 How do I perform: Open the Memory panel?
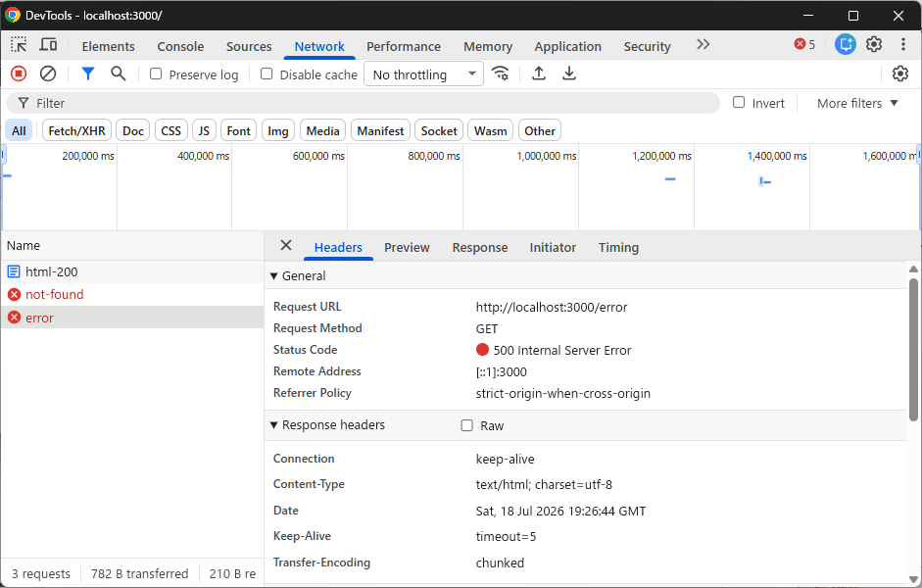[x=488, y=46]
